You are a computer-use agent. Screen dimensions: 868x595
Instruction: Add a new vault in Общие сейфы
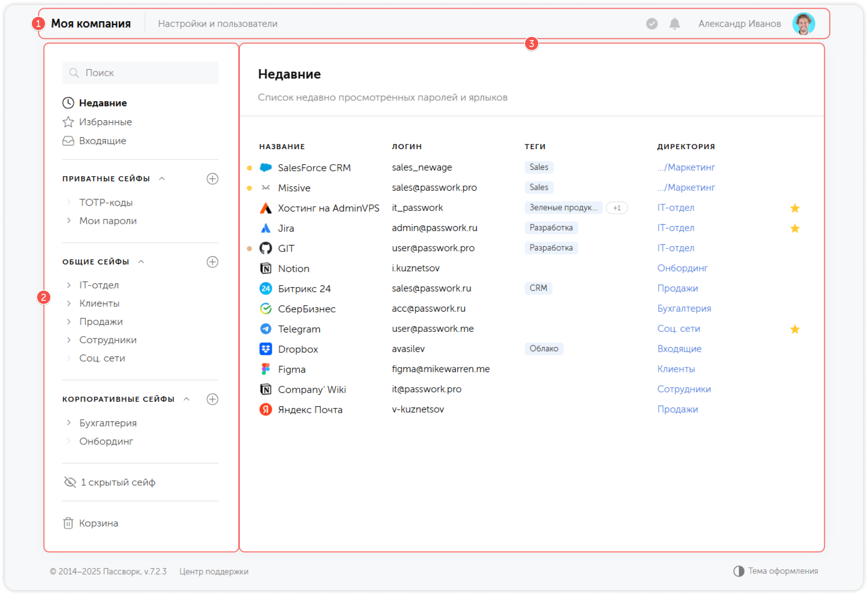213,262
